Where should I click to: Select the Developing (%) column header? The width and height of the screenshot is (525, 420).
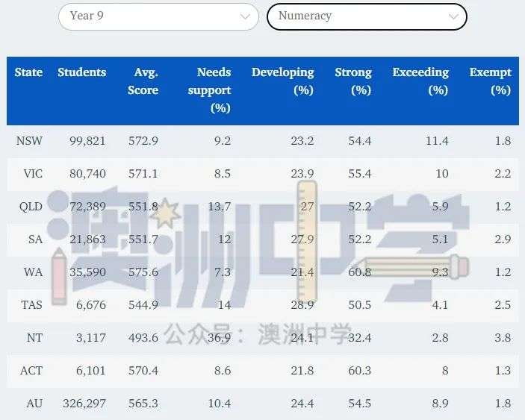click(x=283, y=81)
